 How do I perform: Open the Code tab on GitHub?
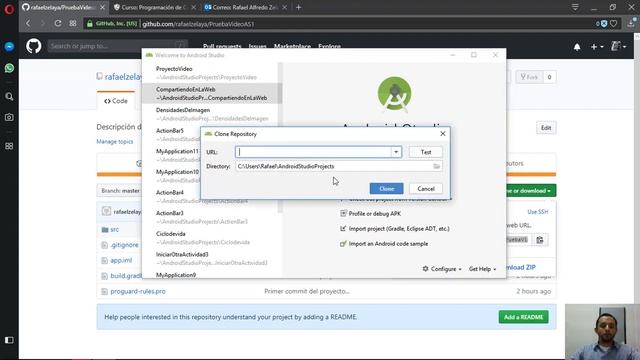tap(116, 101)
